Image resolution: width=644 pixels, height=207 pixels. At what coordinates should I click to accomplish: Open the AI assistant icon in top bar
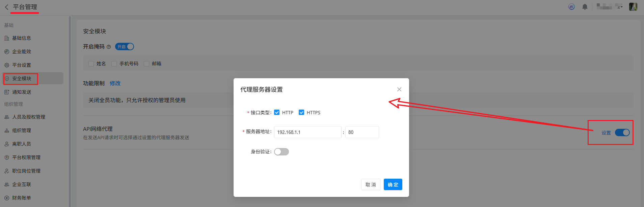pyautogui.click(x=571, y=7)
